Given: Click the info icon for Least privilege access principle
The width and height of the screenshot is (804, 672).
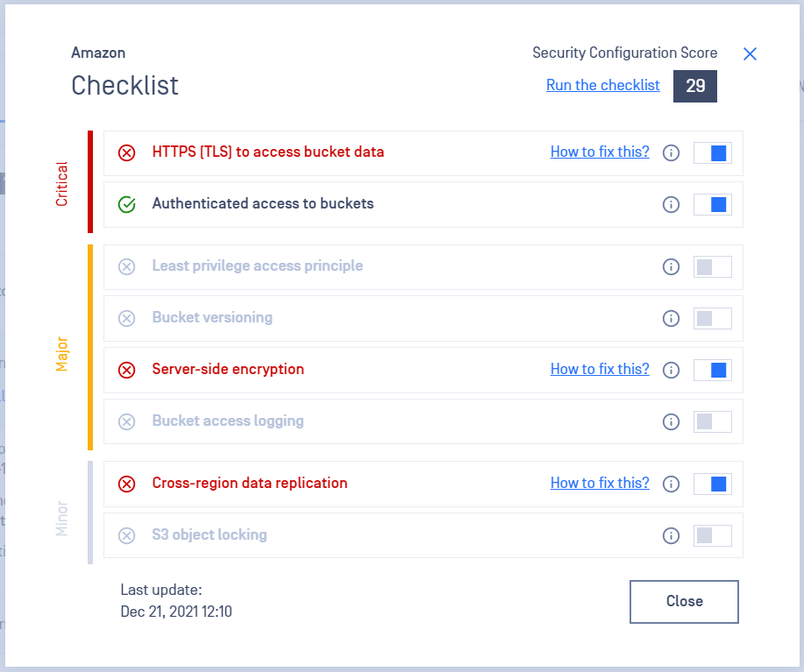Looking at the screenshot, I should 671,266.
